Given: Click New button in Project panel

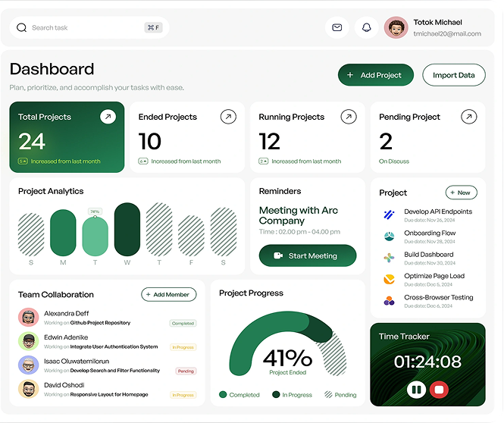Looking at the screenshot, I should coord(461,193).
